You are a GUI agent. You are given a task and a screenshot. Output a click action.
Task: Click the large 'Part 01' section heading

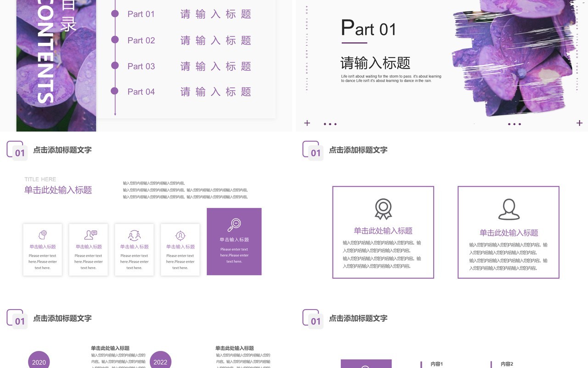pos(368,29)
